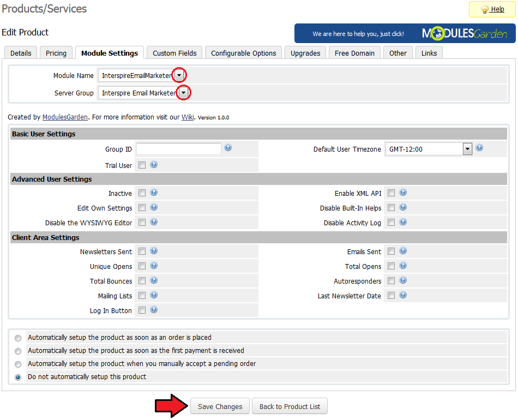Open the Trial User help tooltip icon
The image size is (518, 420).
(154, 165)
